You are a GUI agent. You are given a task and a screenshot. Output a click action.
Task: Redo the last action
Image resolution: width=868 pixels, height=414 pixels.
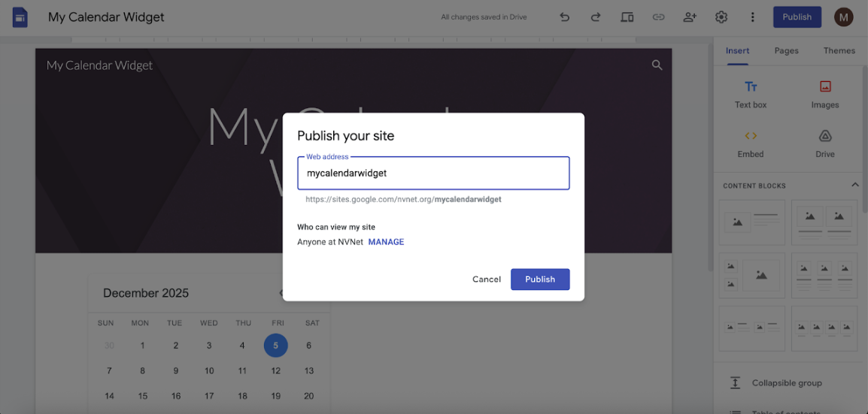[596, 17]
